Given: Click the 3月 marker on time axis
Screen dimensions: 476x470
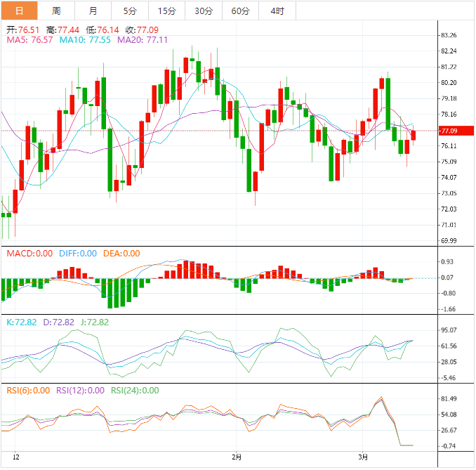Looking at the screenshot, I should pos(362,457).
